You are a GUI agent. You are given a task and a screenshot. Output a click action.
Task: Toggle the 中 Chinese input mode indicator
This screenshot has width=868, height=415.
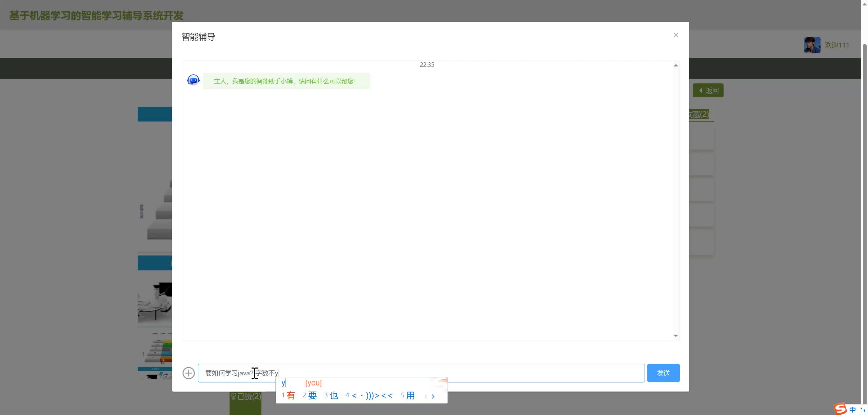tap(852, 409)
